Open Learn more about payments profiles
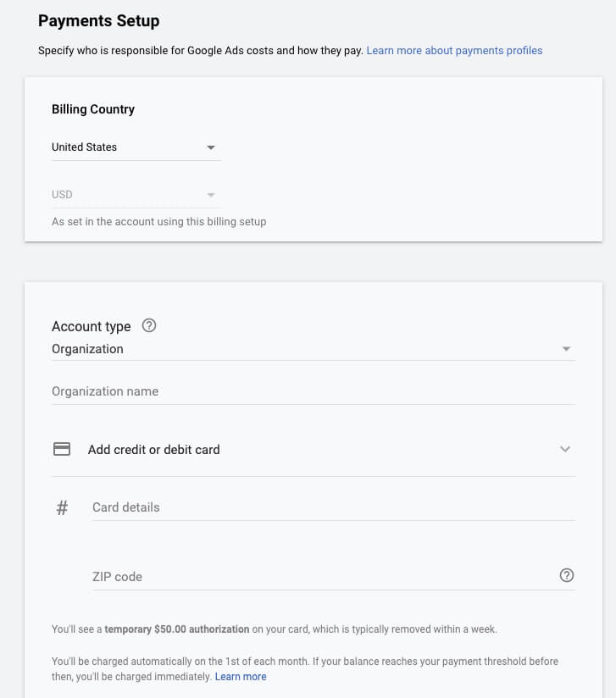This screenshot has height=698, width=616. pos(454,51)
